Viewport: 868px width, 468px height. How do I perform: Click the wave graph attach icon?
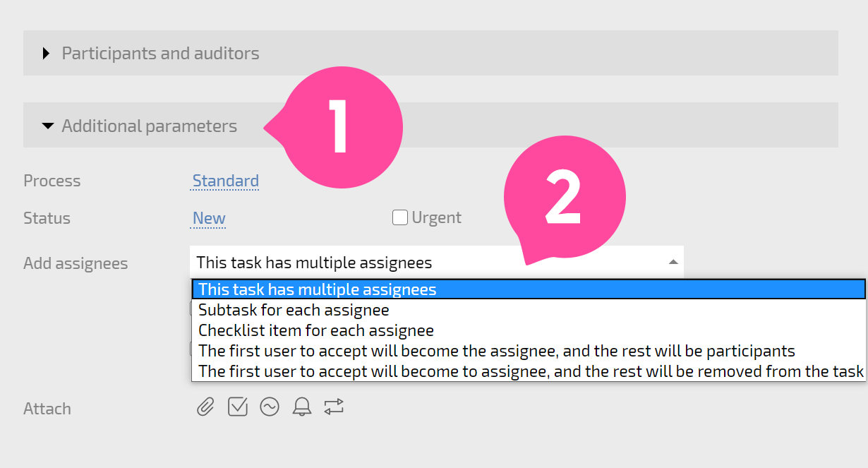click(x=270, y=407)
